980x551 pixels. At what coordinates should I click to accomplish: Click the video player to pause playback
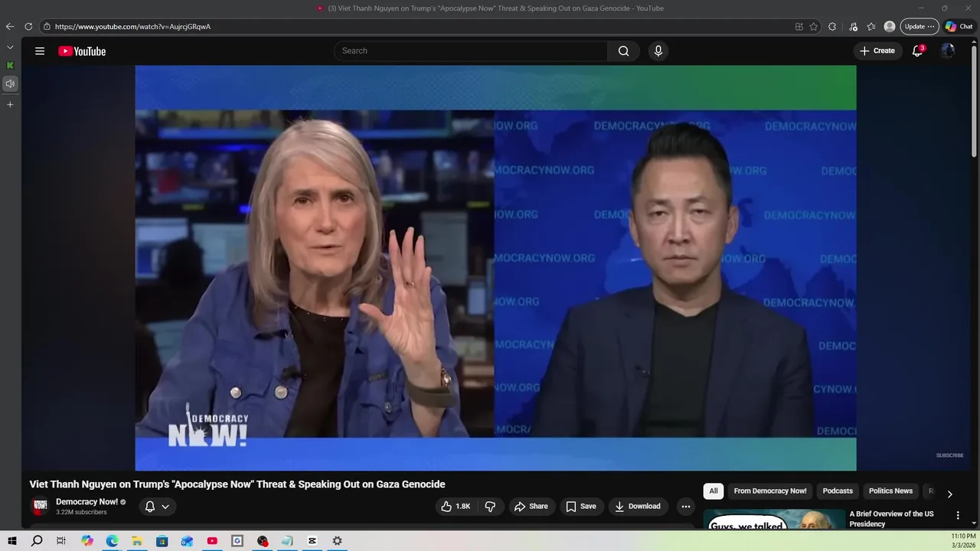tap(495, 268)
